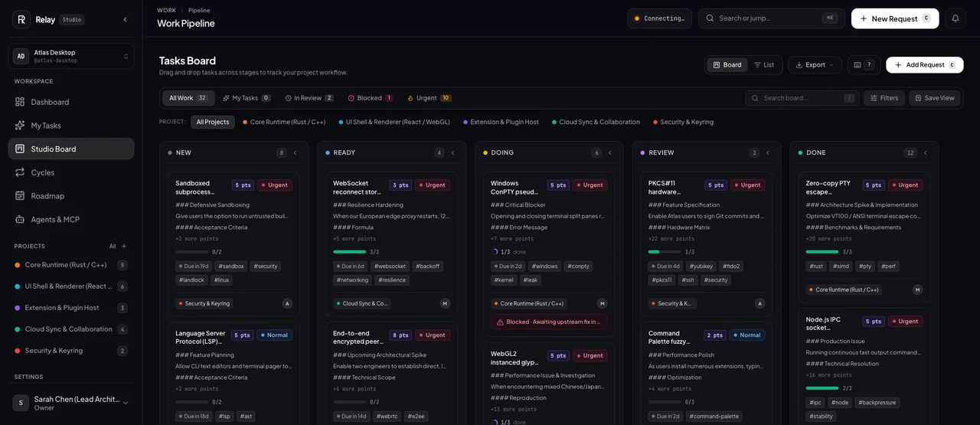This screenshot has width=980, height=425.
Task: Filter by Cloud Sync & Collaboration chip
Action: pyautogui.click(x=596, y=122)
